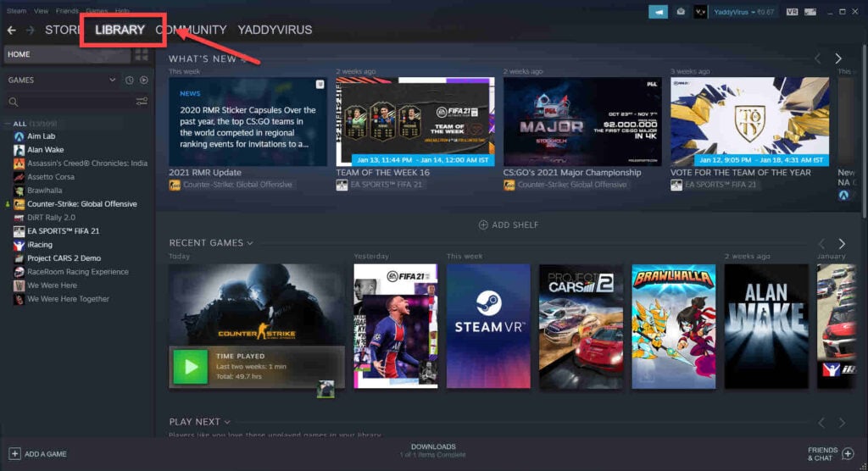This screenshot has width=868, height=471.
Task: Open What's New settings gear
Action: tap(243, 59)
